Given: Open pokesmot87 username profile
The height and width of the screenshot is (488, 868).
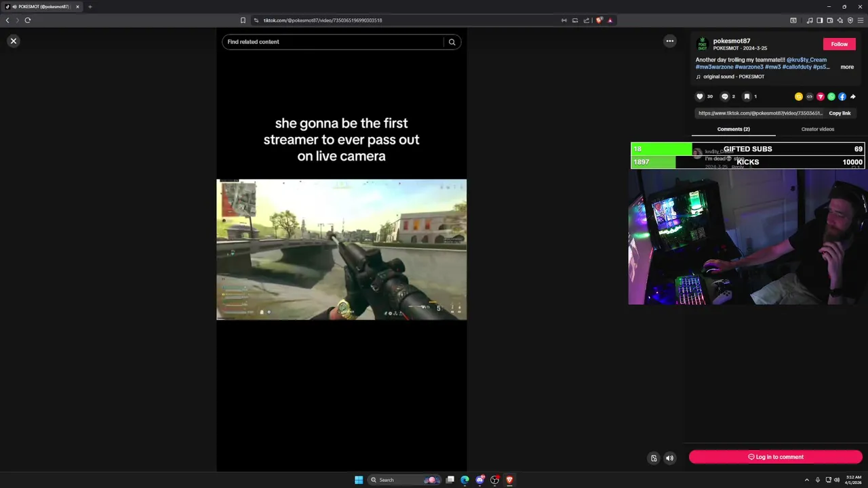Looking at the screenshot, I should [732, 41].
